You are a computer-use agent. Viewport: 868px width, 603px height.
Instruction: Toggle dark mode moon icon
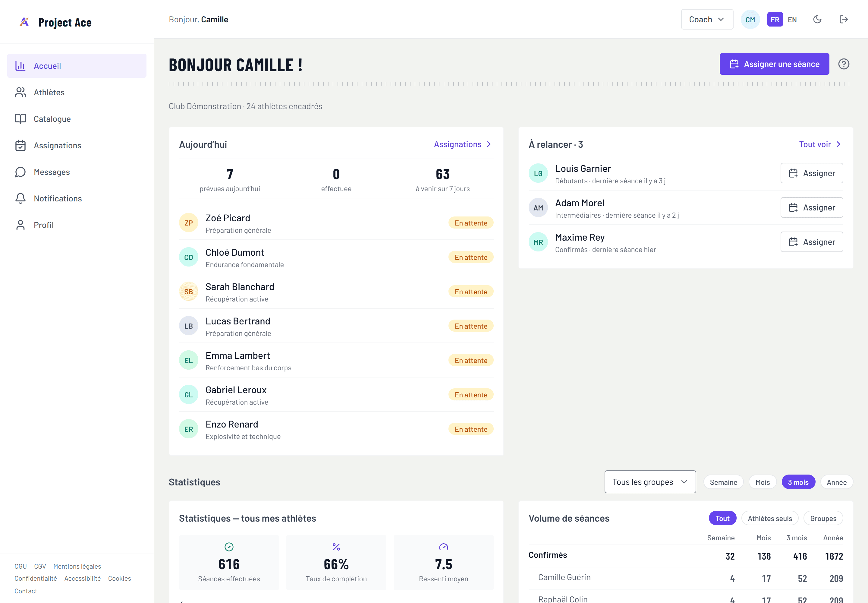(817, 19)
